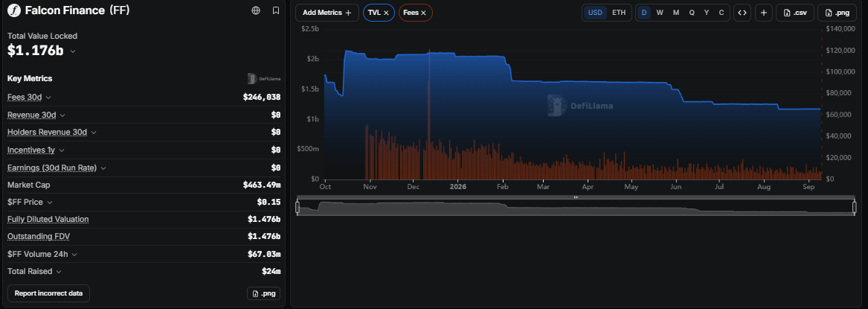
Task: Click the $0.15 price value
Action: tap(269, 202)
